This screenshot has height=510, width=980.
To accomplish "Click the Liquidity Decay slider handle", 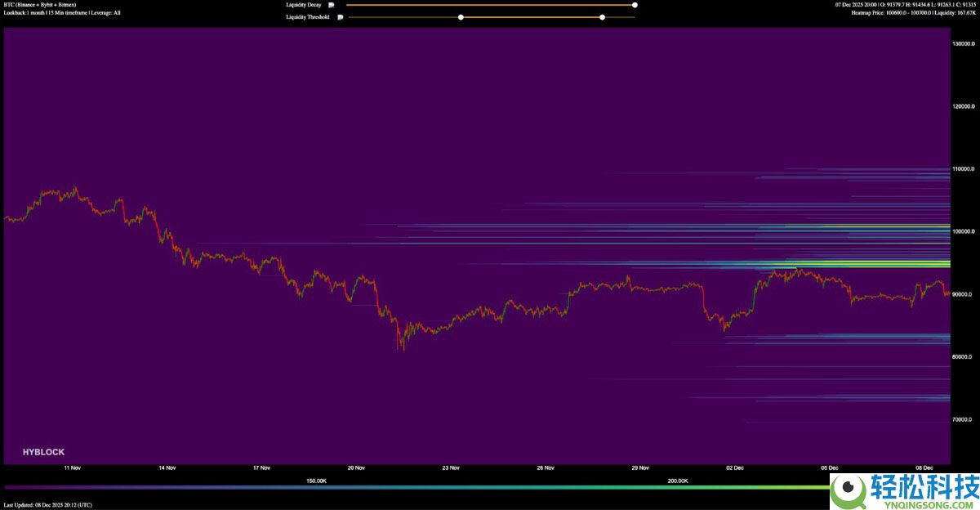I will tap(635, 5).
